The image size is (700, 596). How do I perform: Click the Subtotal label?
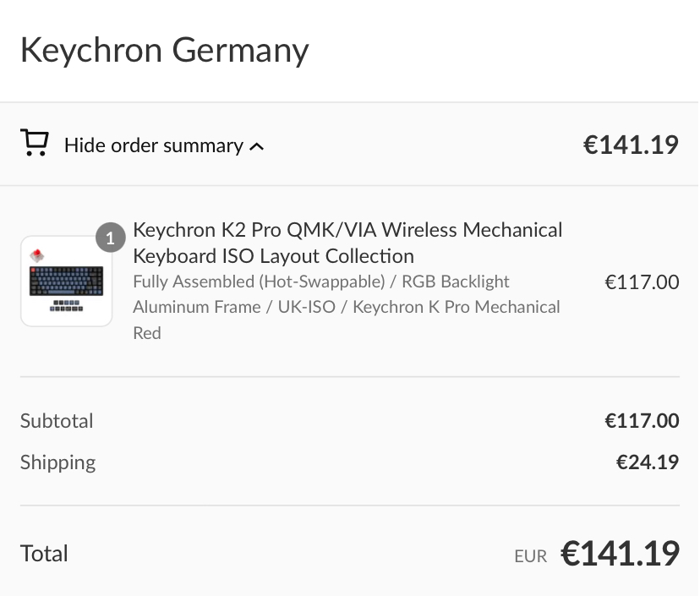(57, 421)
